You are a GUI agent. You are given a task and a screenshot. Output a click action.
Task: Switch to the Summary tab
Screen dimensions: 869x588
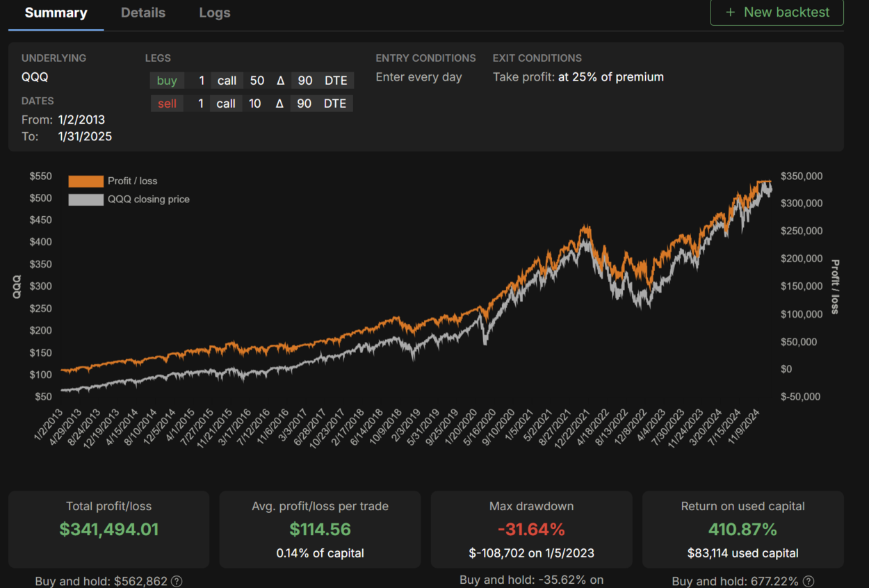56,13
